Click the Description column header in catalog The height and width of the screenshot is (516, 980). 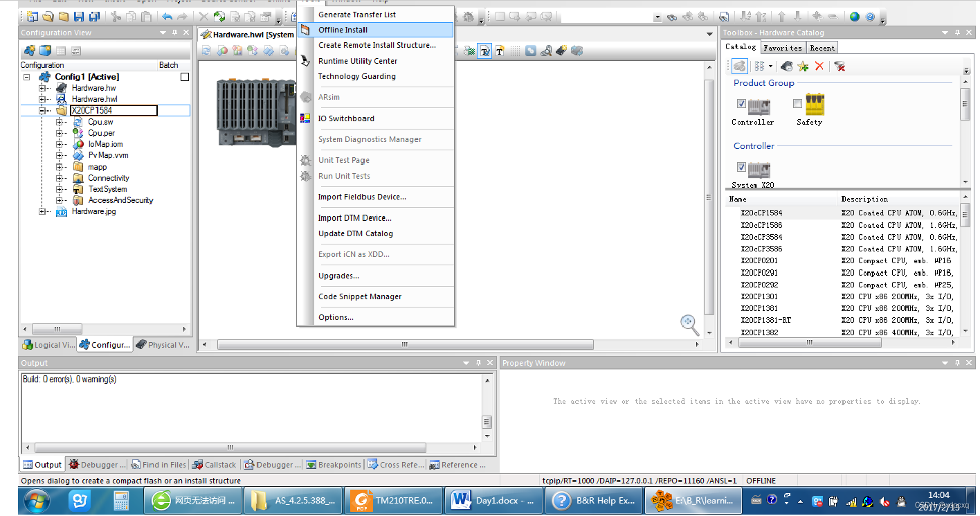click(x=898, y=199)
